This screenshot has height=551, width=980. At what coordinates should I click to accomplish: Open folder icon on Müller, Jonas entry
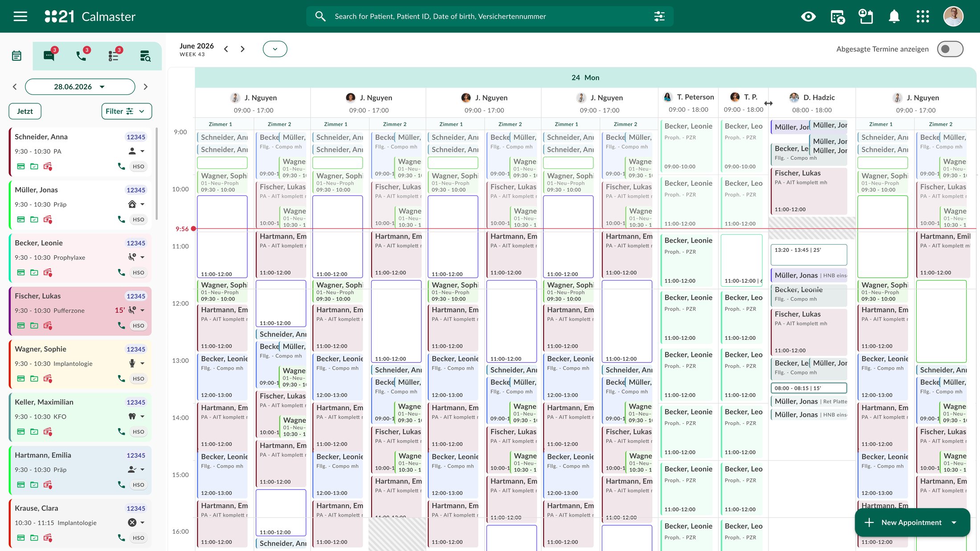34,219
